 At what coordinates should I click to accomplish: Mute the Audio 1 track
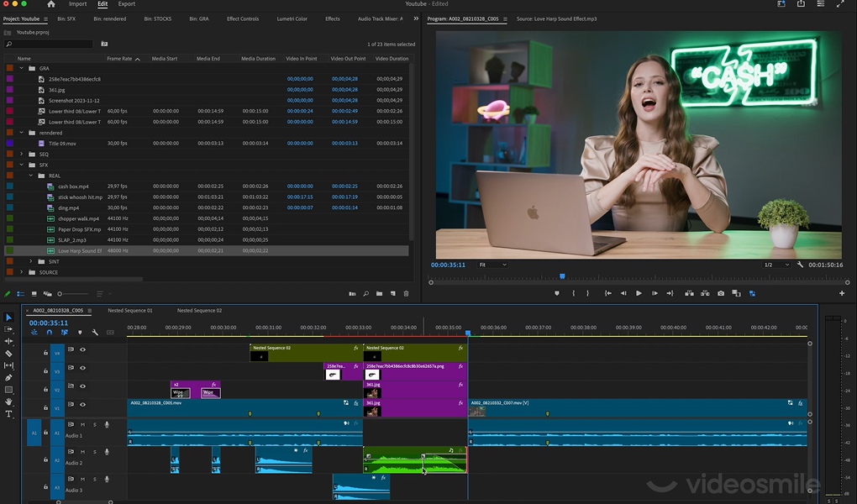[83, 425]
